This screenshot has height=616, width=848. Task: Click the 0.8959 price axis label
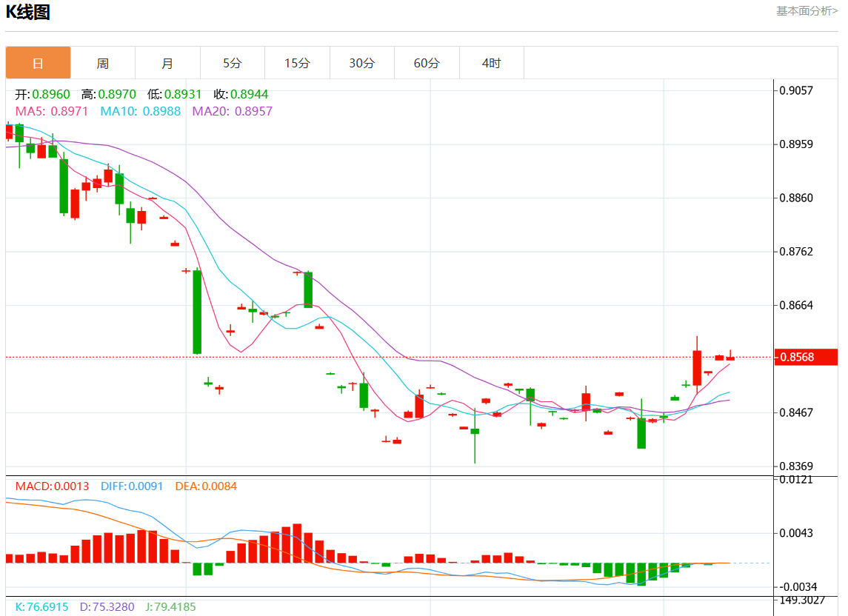pos(796,144)
